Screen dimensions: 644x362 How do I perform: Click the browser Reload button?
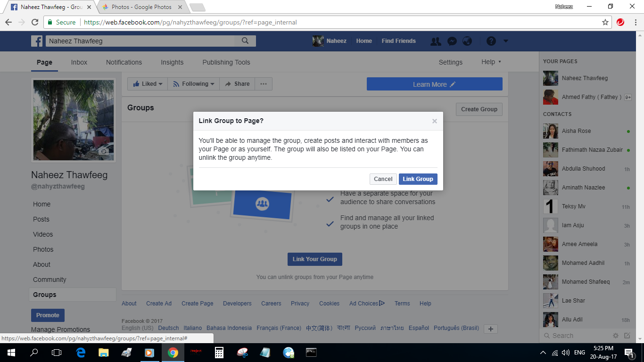[x=34, y=22]
